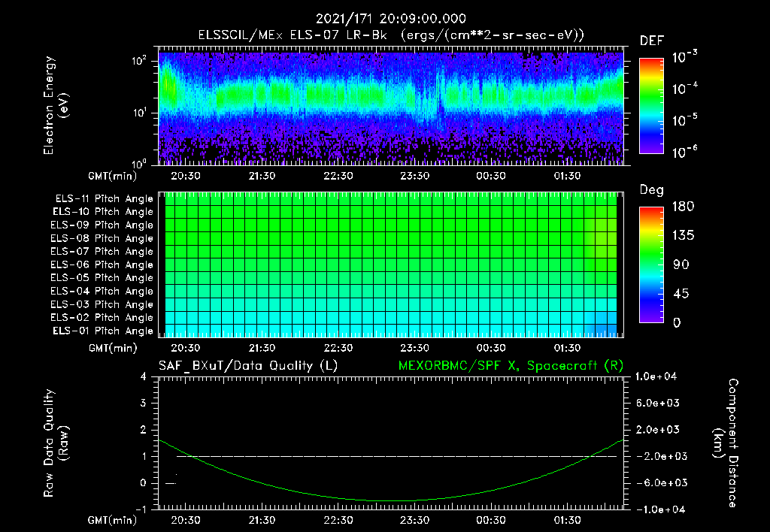Click the SAF_BXuT/Data Quality (L) title

coord(248,366)
